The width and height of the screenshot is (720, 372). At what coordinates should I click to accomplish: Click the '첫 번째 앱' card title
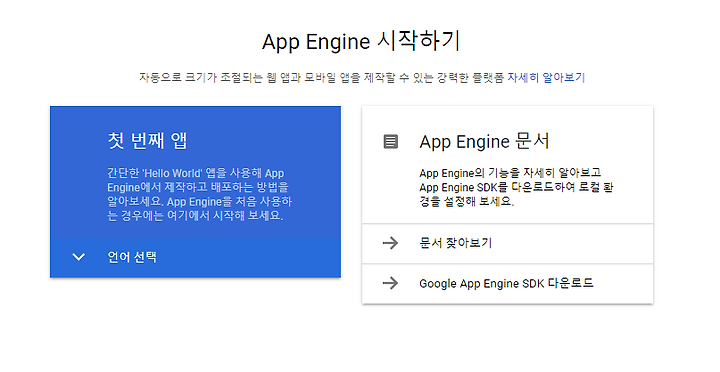[x=147, y=141]
